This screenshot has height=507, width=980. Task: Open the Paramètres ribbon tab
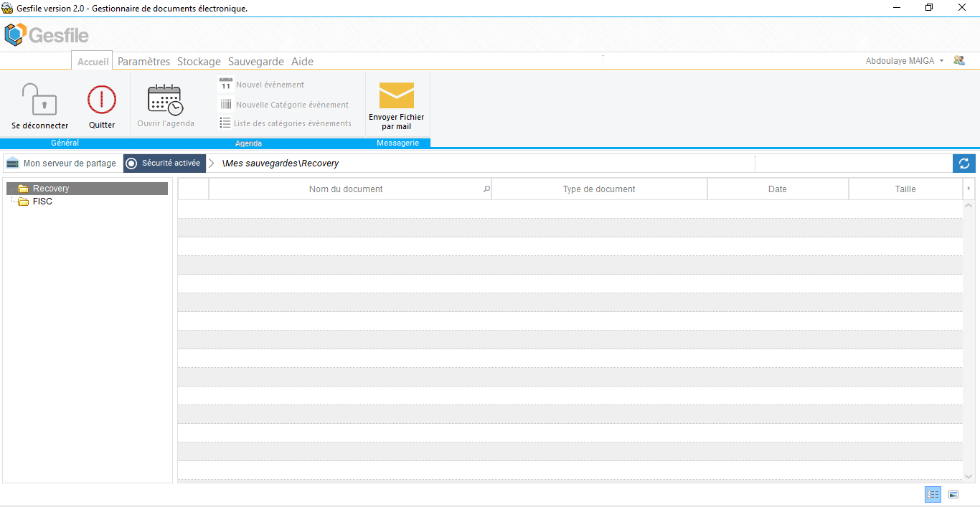click(143, 62)
